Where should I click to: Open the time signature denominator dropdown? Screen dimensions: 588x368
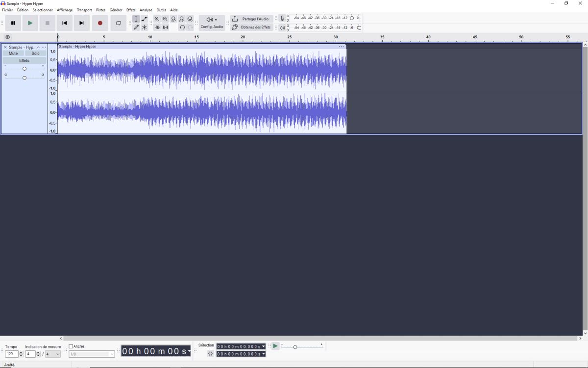click(x=53, y=354)
